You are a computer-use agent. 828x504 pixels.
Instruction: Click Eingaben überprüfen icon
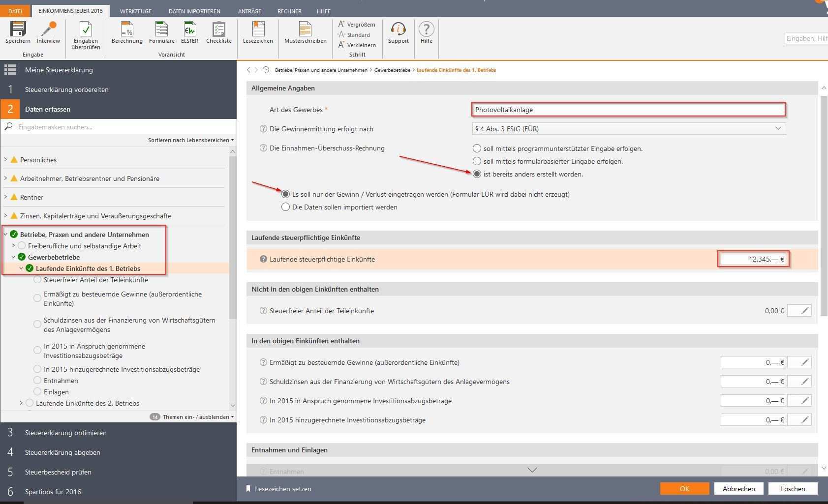[86, 30]
